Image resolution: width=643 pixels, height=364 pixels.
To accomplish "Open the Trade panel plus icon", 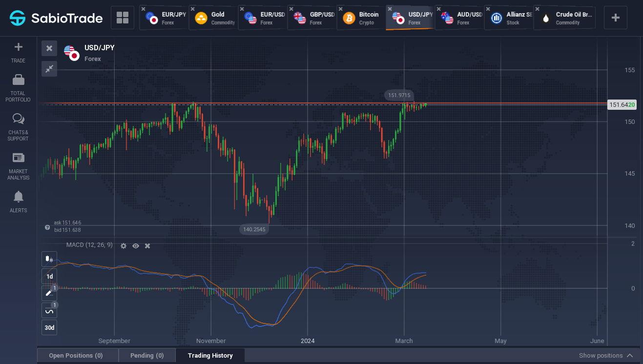I will tap(18, 47).
